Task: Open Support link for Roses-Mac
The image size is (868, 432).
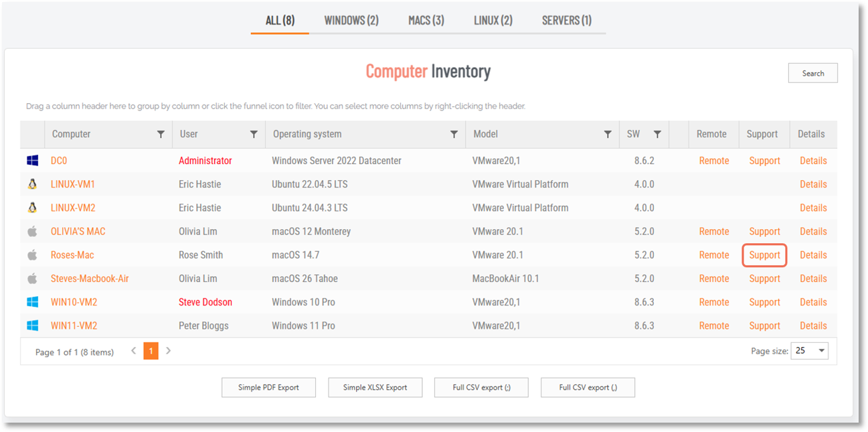Action: tap(764, 255)
